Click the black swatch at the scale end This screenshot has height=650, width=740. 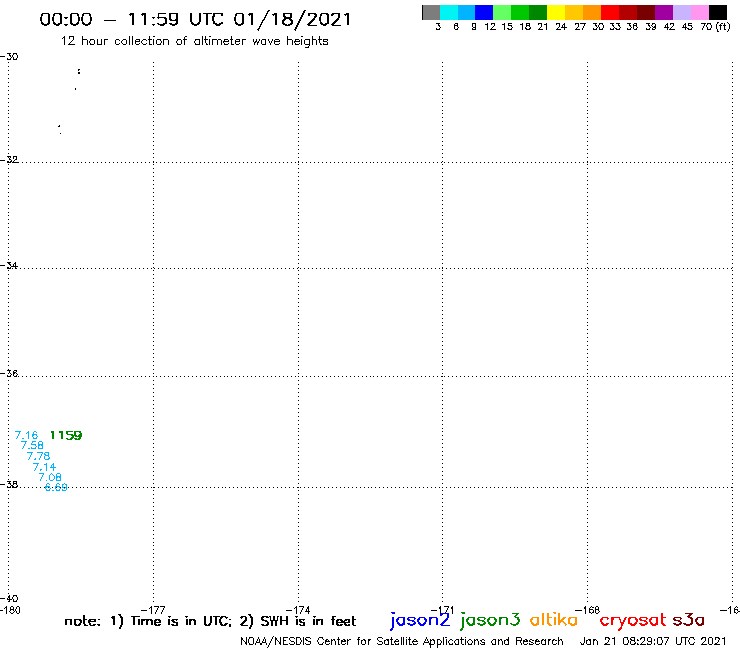[x=718, y=12]
